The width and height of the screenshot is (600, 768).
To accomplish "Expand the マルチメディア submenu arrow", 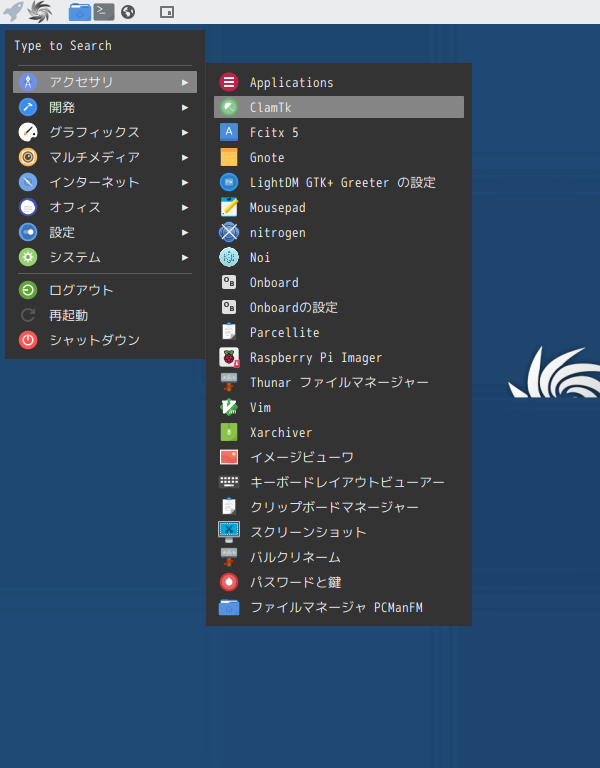I will (x=185, y=157).
